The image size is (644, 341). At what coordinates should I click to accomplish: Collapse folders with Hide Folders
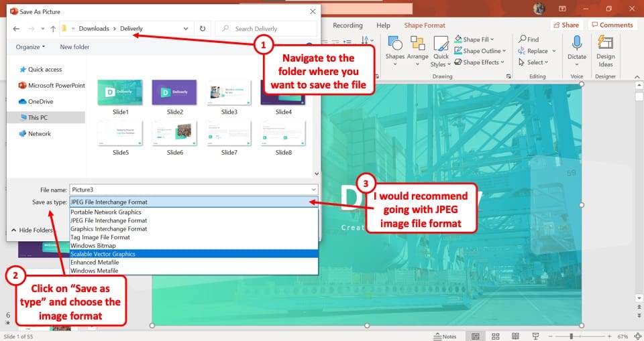click(32, 230)
